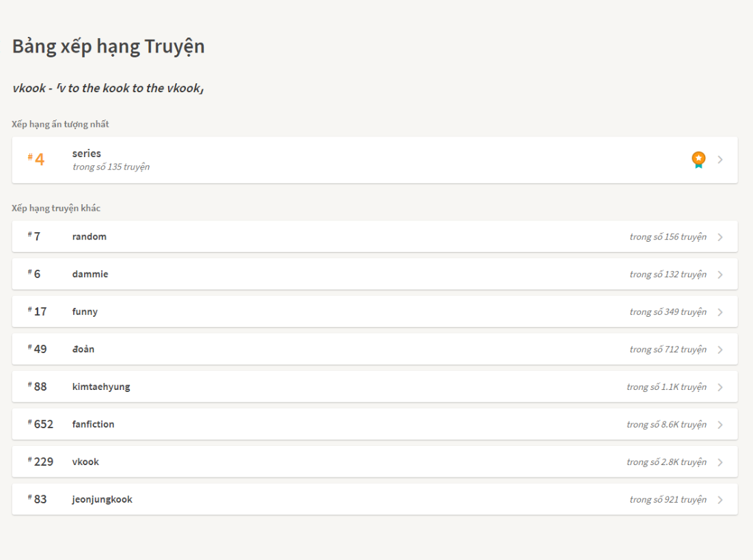The height and width of the screenshot is (560, 753).
Task: Click the story title vkook heading
Action: tap(108, 88)
